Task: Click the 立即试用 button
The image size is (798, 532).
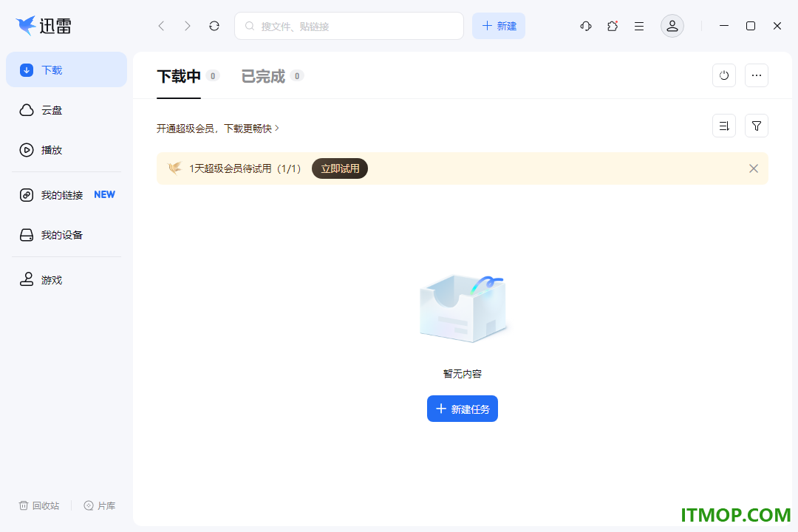Action: [340, 168]
